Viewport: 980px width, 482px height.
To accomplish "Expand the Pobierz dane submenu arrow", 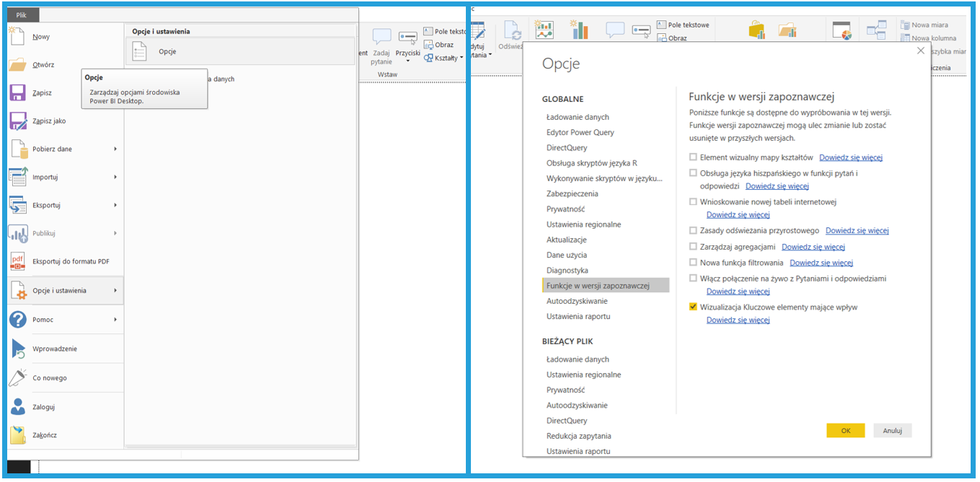I will [x=115, y=149].
